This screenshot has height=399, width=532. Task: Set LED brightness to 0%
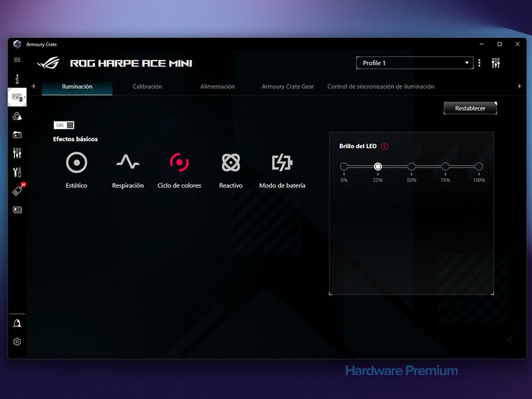click(344, 167)
